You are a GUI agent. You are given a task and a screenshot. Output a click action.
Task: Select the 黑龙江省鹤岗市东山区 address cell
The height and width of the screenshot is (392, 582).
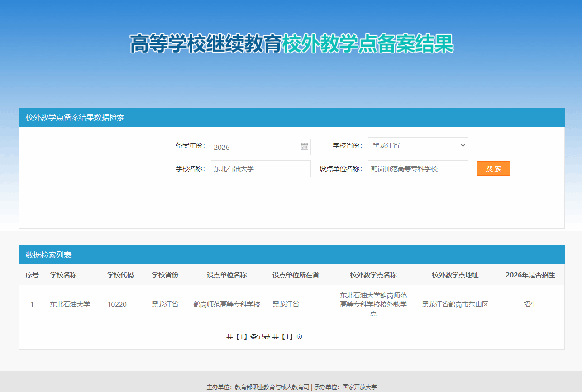[455, 305]
